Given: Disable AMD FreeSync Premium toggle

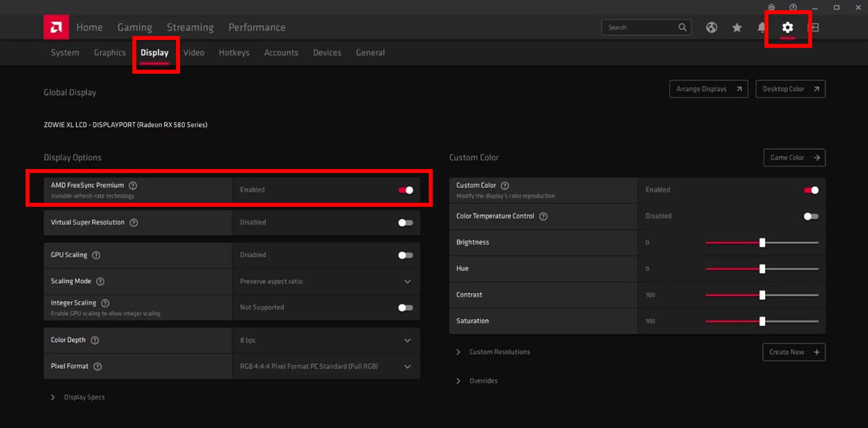Looking at the screenshot, I should [405, 190].
